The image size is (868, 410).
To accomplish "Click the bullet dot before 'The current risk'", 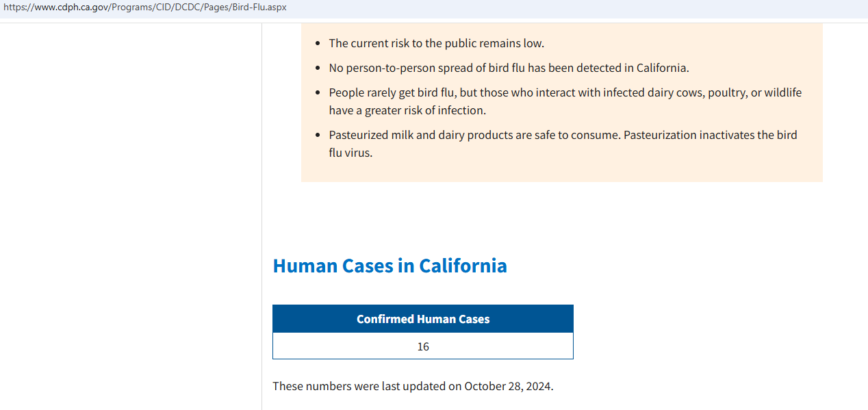I will coord(317,43).
